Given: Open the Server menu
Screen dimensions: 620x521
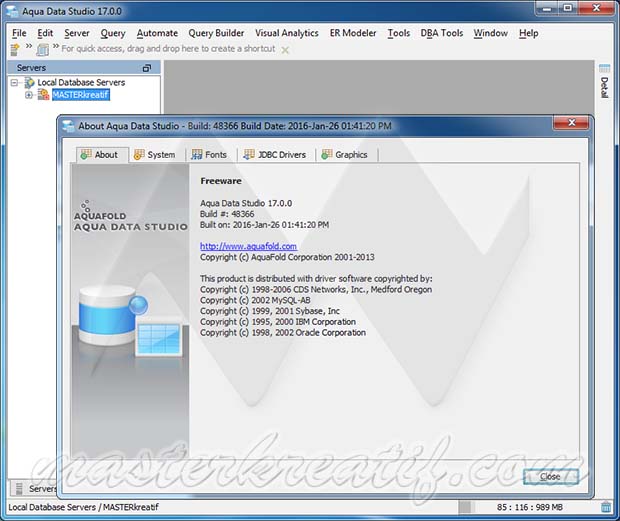Looking at the screenshot, I should pos(77,33).
